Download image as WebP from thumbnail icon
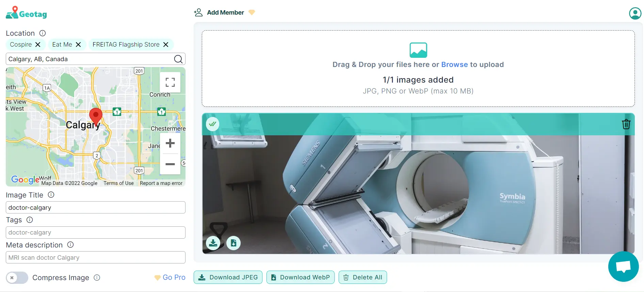 pyautogui.click(x=234, y=243)
